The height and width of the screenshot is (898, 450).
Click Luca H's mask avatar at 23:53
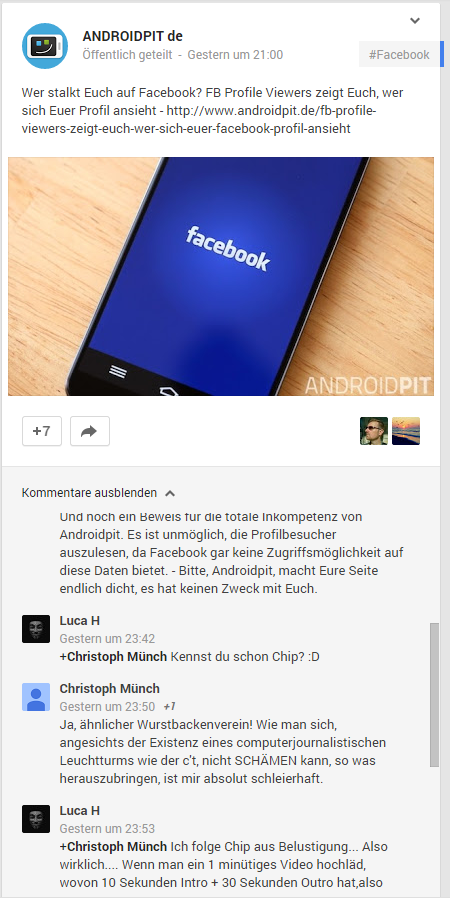click(x=36, y=819)
